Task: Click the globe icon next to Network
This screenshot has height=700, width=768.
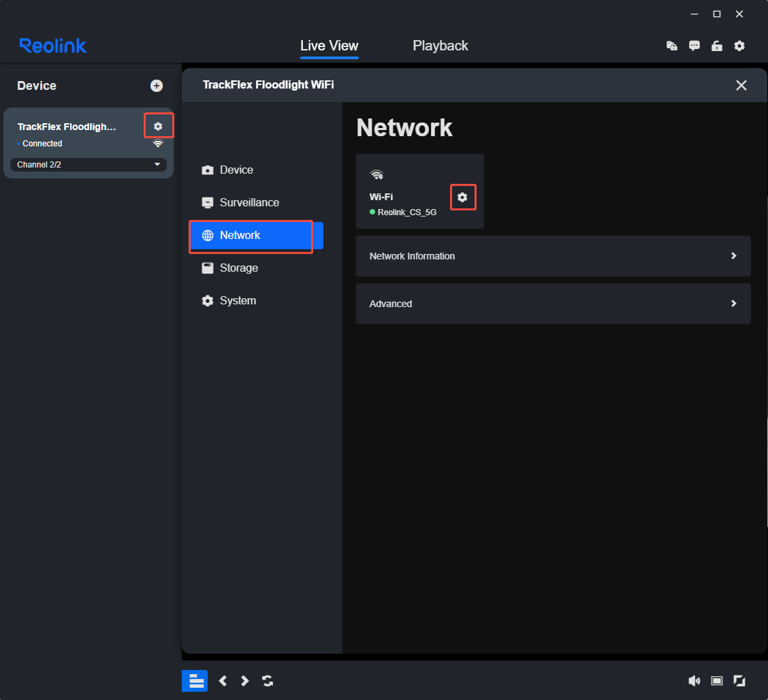Action: pos(208,236)
